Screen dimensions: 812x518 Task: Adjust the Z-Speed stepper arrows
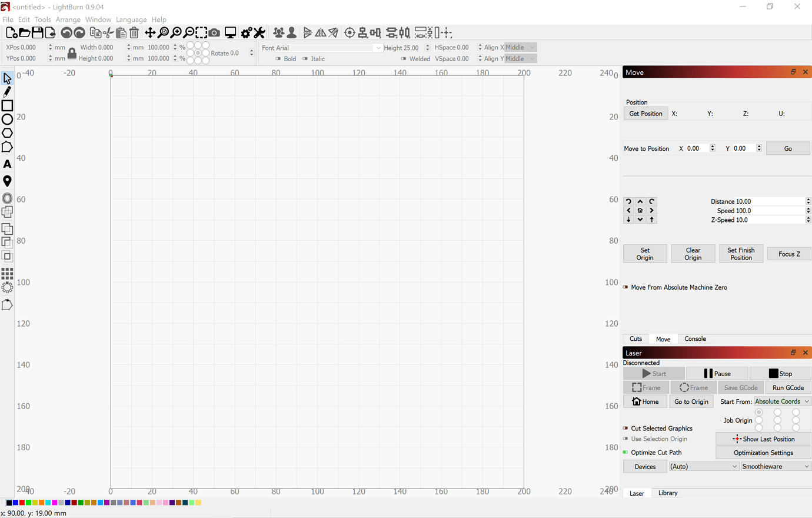(808, 220)
